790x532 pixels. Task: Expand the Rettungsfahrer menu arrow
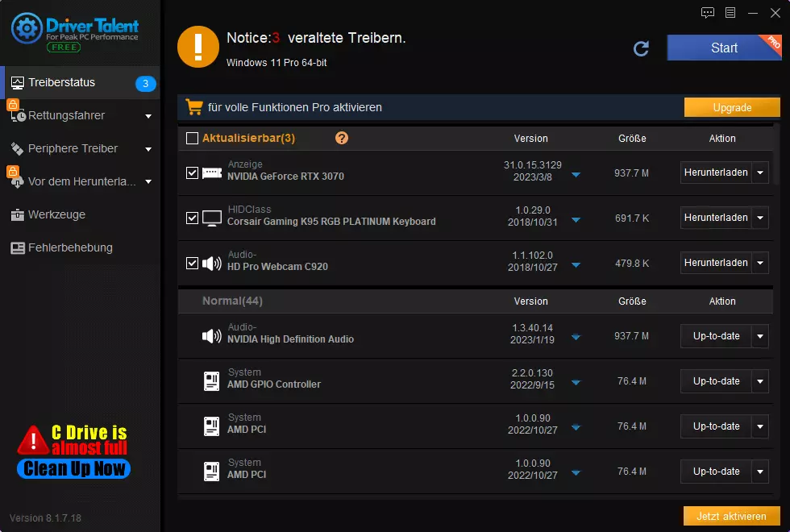point(148,116)
